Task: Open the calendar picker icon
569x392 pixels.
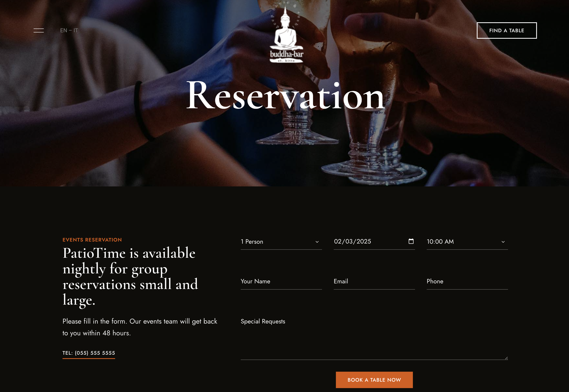Action: click(x=411, y=241)
